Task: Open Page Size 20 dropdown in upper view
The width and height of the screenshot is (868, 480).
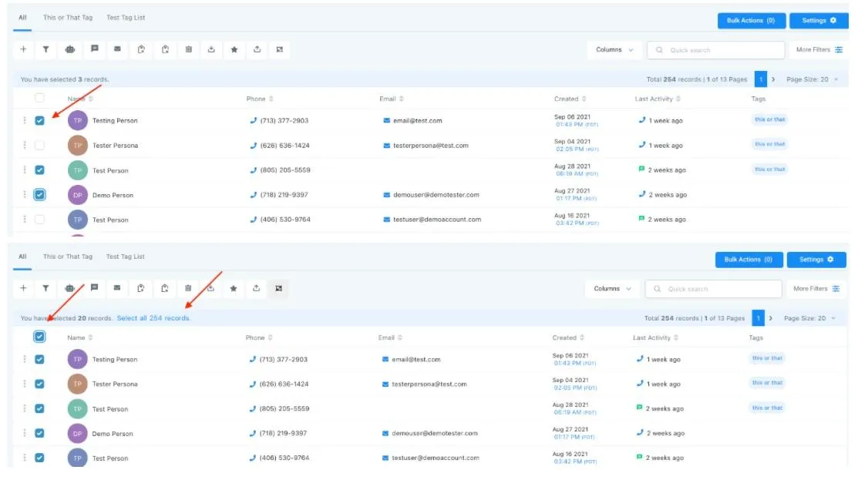Action: tap(812, 79)
